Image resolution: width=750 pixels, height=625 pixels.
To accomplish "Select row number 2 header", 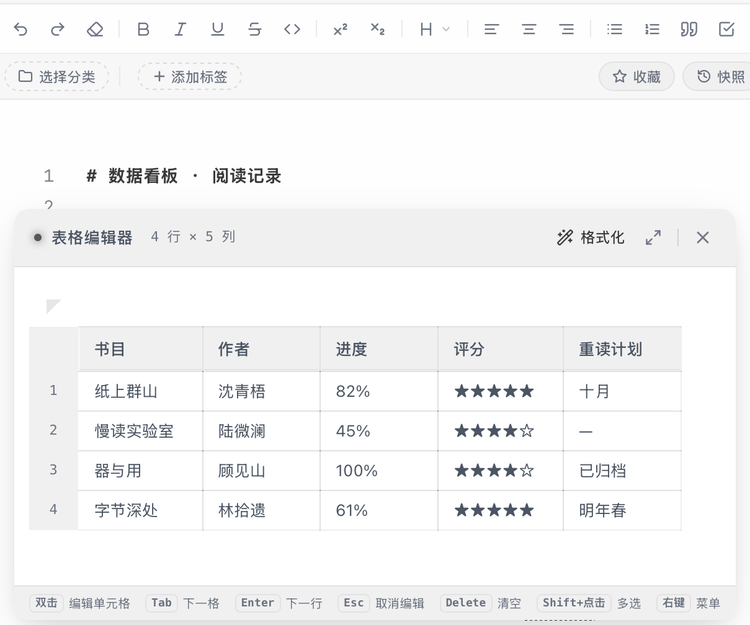I will (x=54, y=430).
